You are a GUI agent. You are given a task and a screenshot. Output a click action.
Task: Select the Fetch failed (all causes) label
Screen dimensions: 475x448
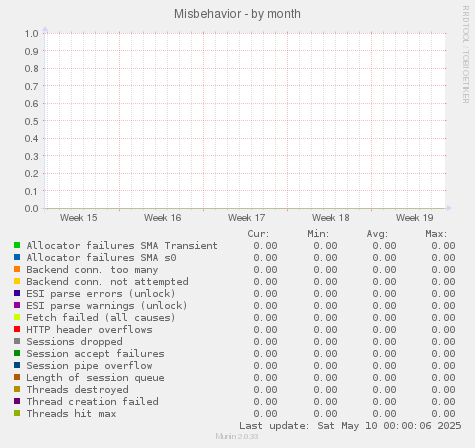[101, 318]
